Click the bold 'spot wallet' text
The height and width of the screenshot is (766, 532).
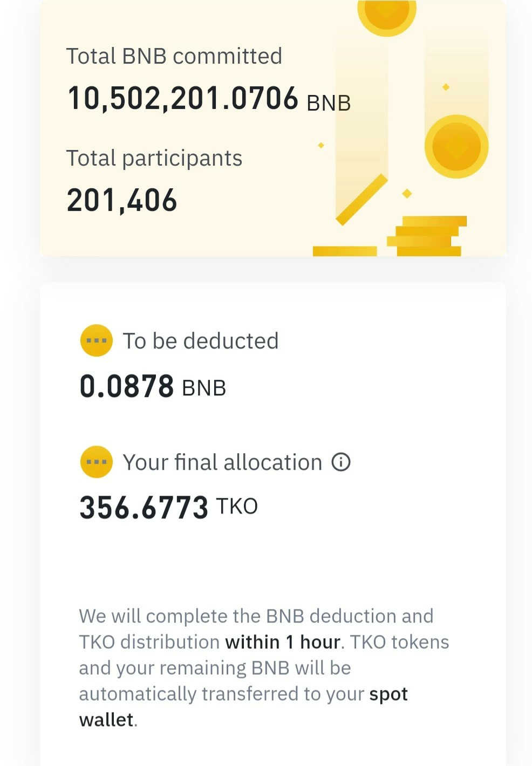click(x=388, y=694)
